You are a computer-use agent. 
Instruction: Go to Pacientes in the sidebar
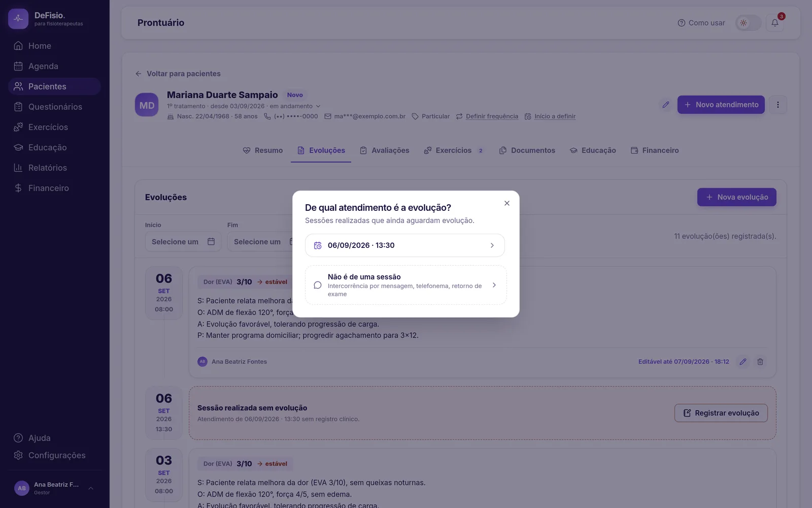(55, 86)
